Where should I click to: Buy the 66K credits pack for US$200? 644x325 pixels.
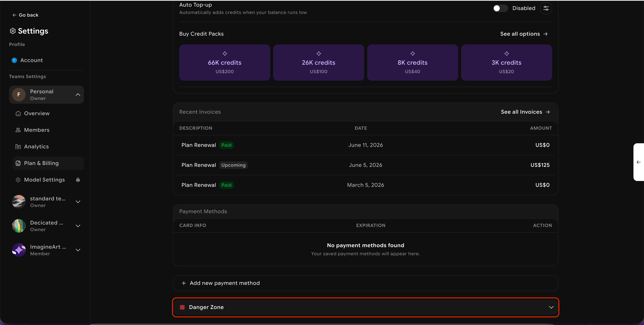pos(224,63)
